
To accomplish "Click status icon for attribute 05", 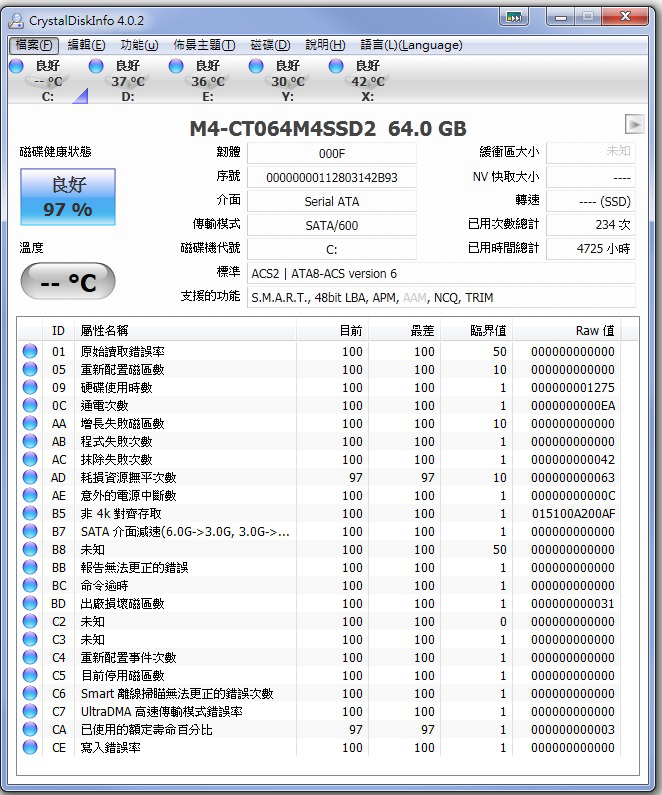I will pos(30,369).
